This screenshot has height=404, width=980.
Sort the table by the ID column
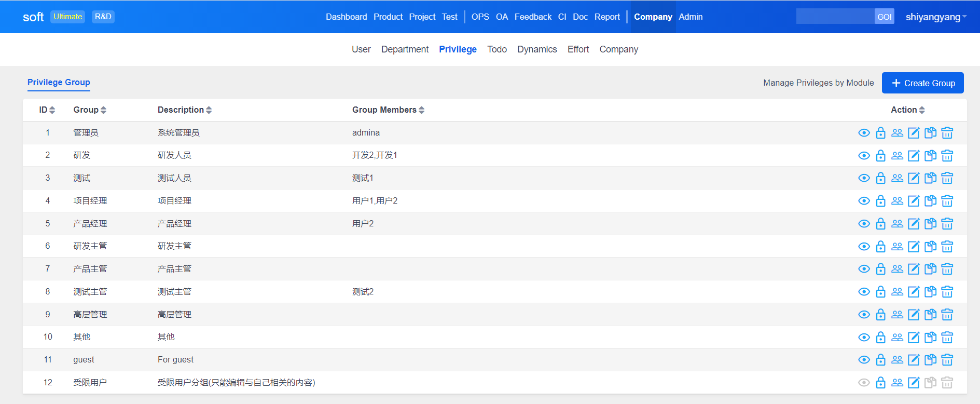(47, 110)
